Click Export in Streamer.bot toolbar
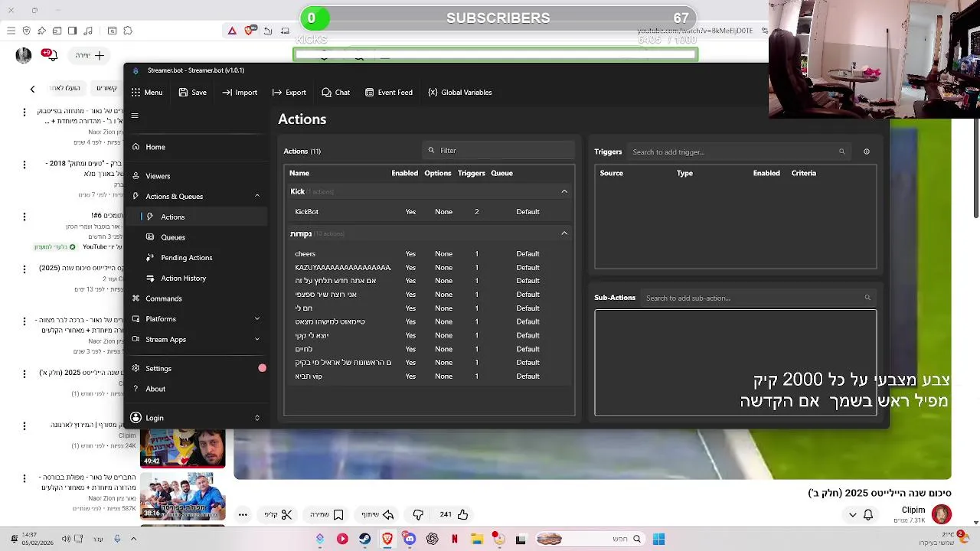 point(289,93)
